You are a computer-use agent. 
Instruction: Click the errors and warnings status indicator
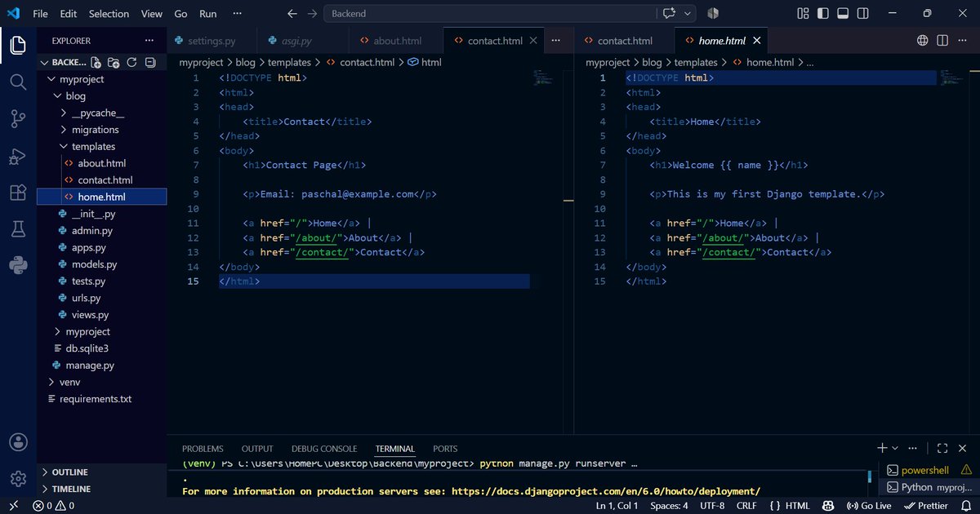click(54, 506)
